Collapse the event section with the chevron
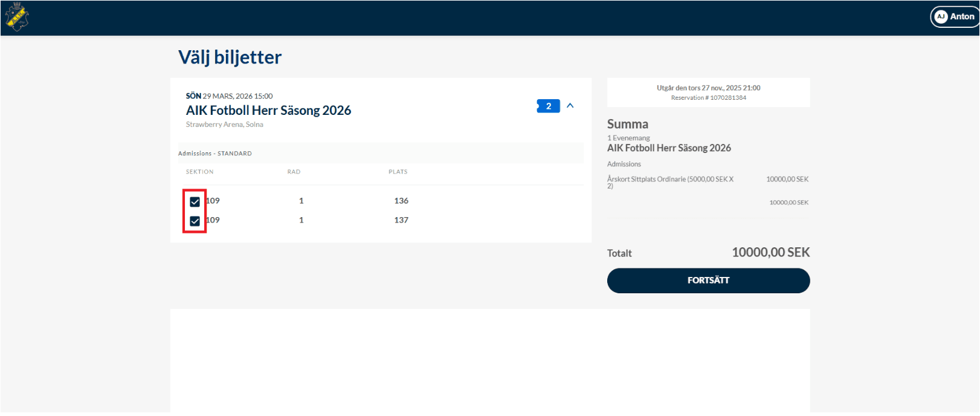 [570, 106]
